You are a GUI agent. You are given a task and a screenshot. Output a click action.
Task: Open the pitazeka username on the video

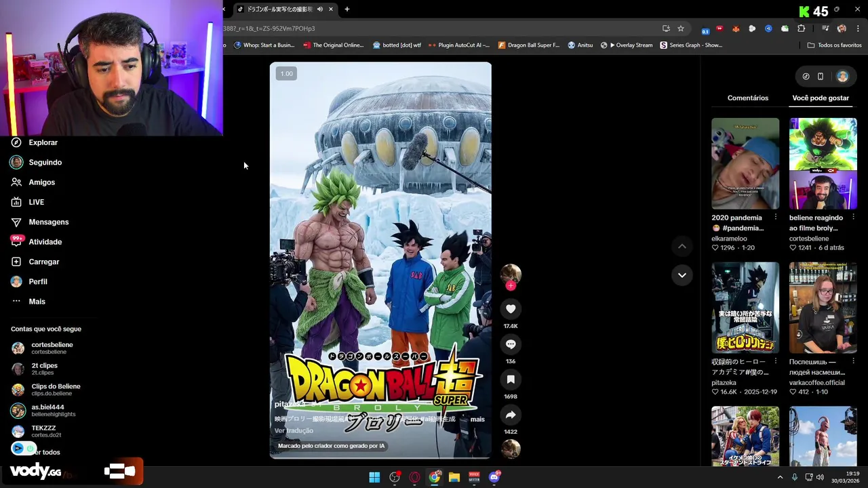(x=290, y=404)
